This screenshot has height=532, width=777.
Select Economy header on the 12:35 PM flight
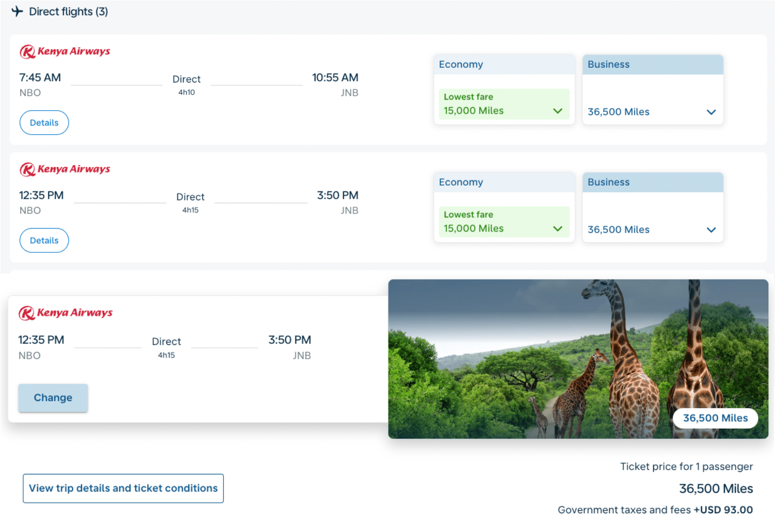[504, 183]
